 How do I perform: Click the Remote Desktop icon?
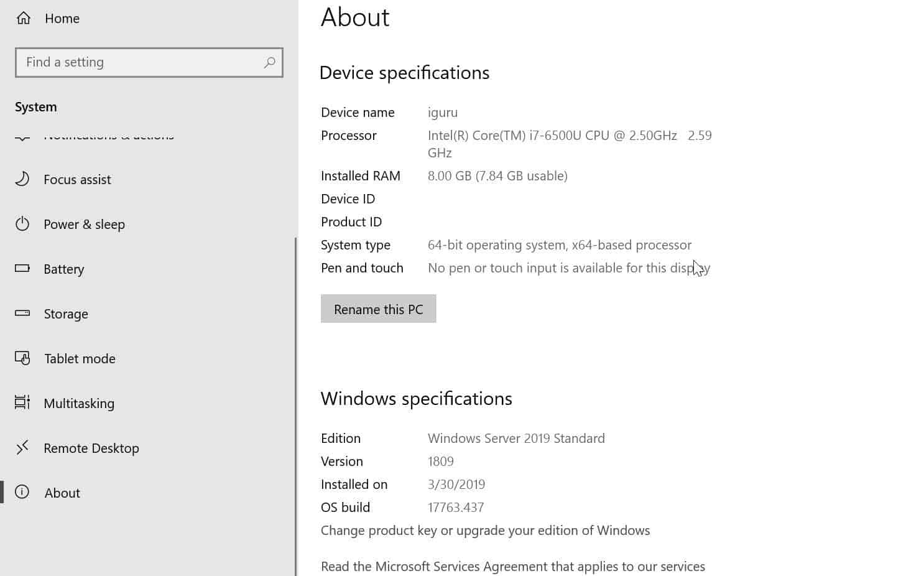point(22,447)
